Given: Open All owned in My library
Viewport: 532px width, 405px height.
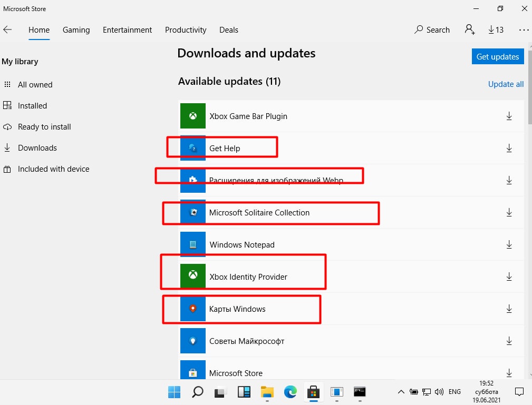Looking at the screenshot, I should tap(28, 85).
